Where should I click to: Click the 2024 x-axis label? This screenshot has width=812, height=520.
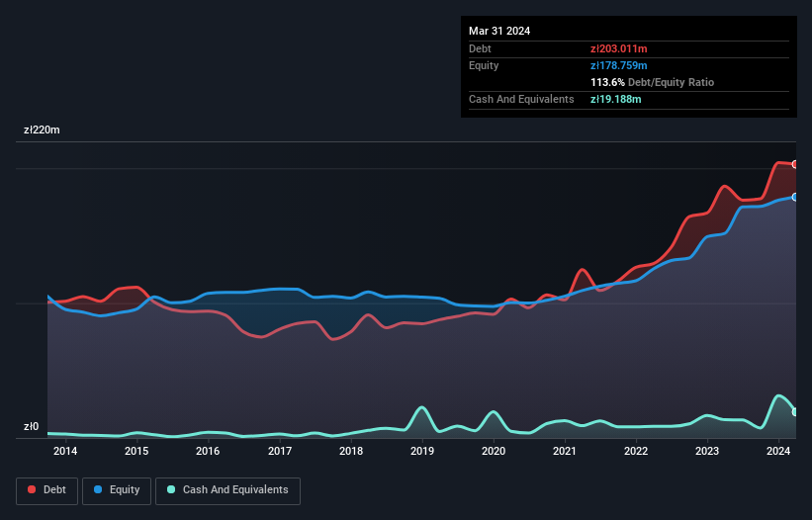coord(778,451)
